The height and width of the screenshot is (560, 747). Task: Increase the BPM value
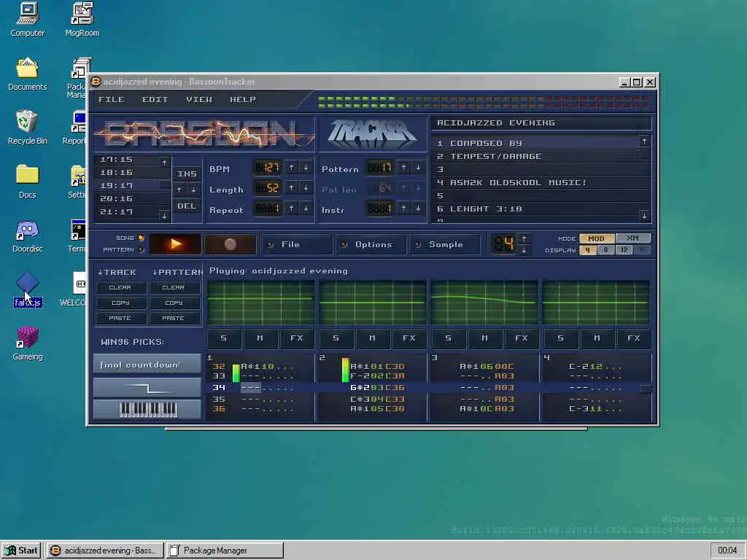coord(292,168)
